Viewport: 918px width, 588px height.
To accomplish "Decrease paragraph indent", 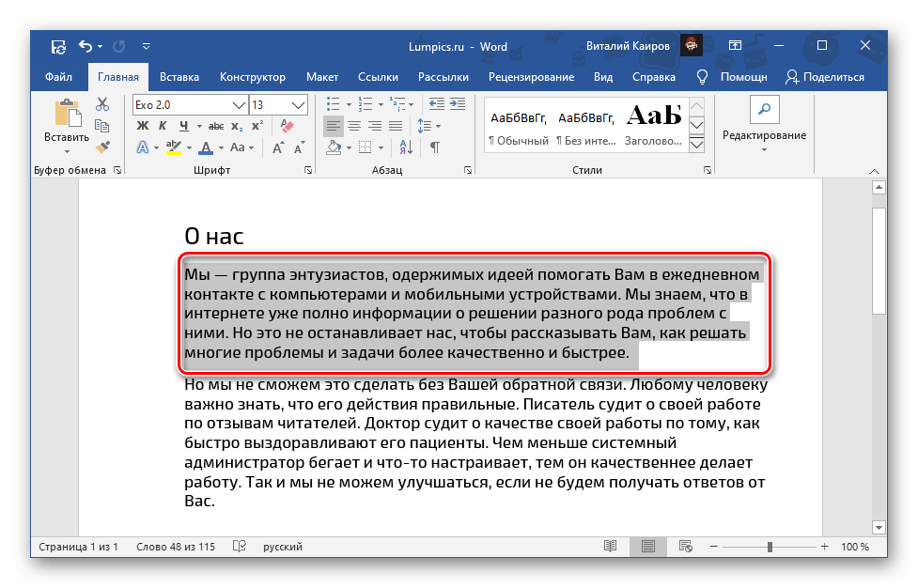I will (437, 104).
